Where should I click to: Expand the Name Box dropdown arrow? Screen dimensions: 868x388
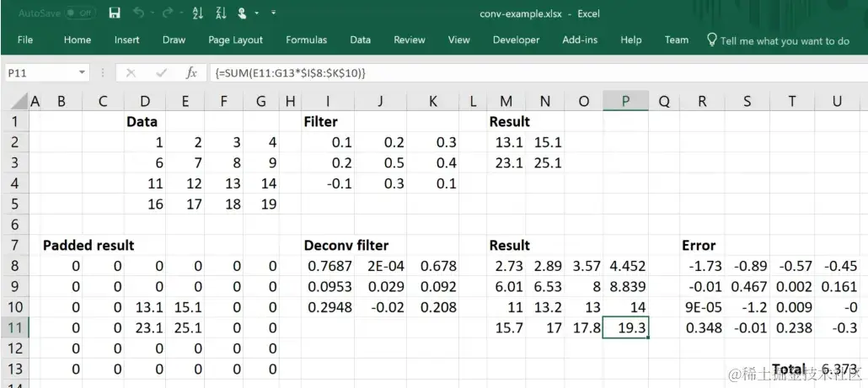[82, 72]
